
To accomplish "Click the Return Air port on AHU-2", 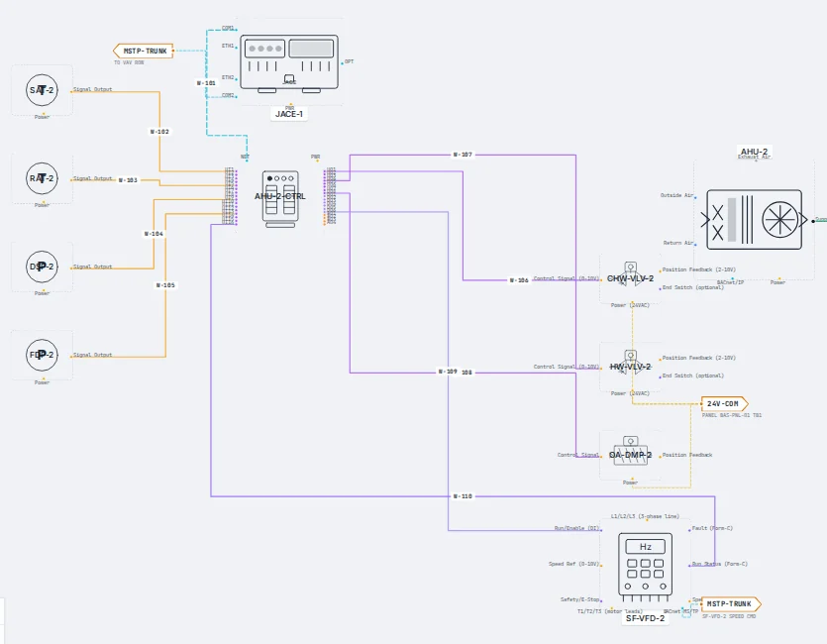I will point(695,245).
